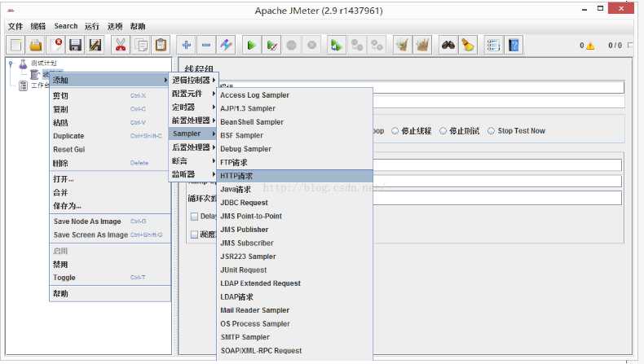Select the 测试计划 tree node
Image resolution: width=644 pixels, height=364 pixels.
click(43, 64)
